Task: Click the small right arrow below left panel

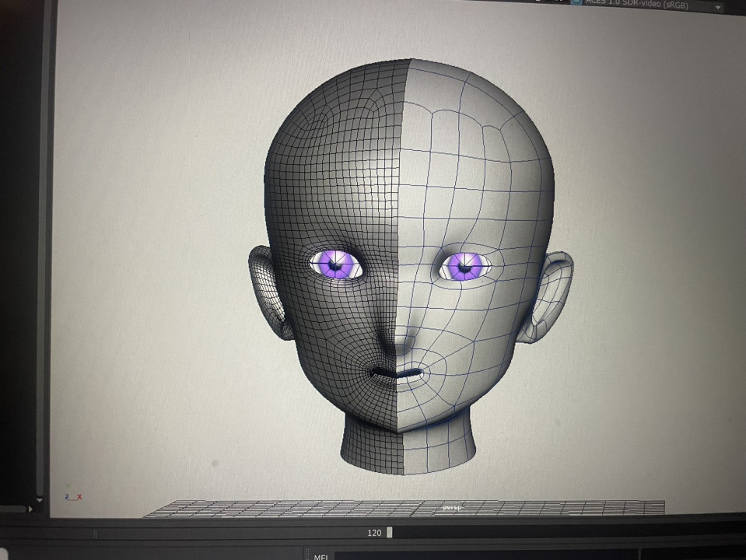Action: [x=30, y=509]
